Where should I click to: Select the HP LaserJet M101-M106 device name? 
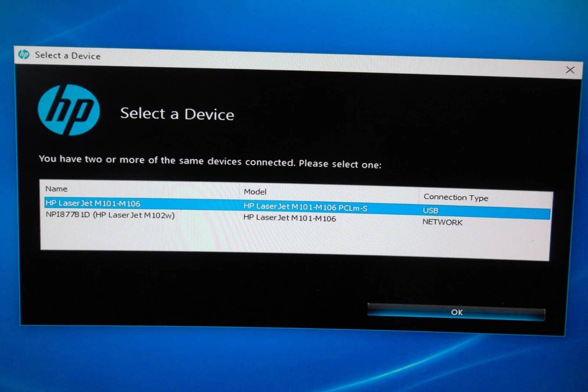(93, 203)
